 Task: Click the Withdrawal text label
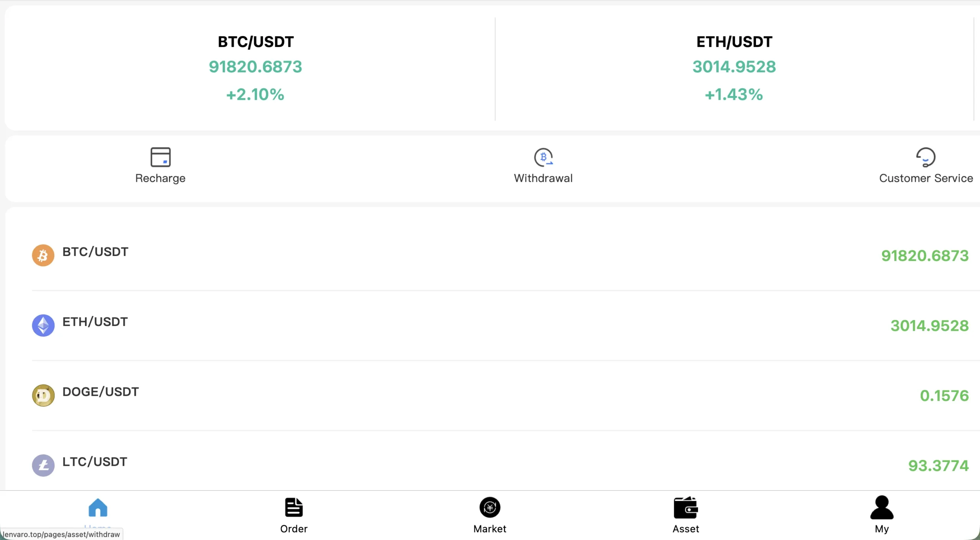[x=543, y=178]
